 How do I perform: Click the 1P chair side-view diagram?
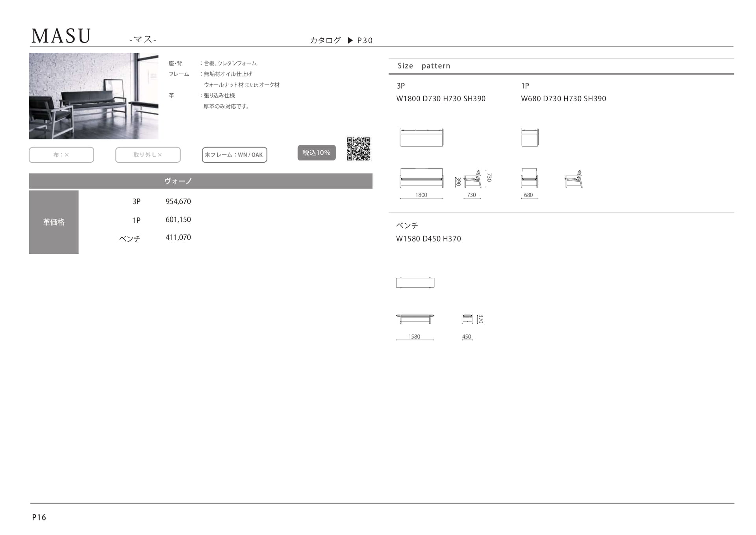click(x=574, y=178)
